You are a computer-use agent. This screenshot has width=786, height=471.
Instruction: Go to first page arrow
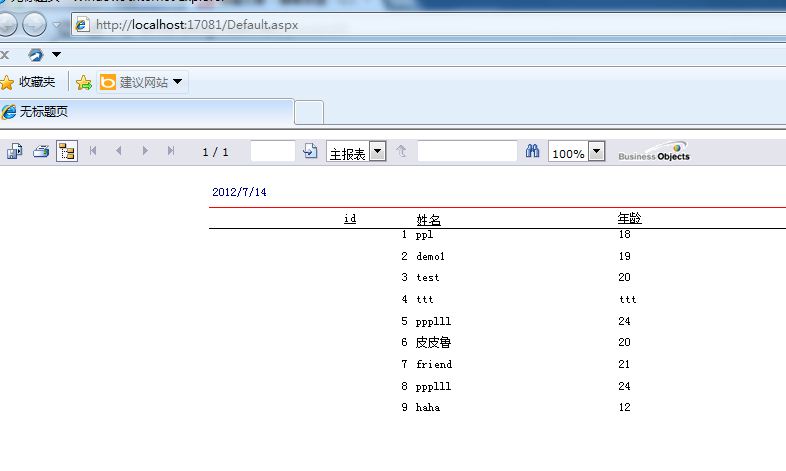(x=93, y=151)
